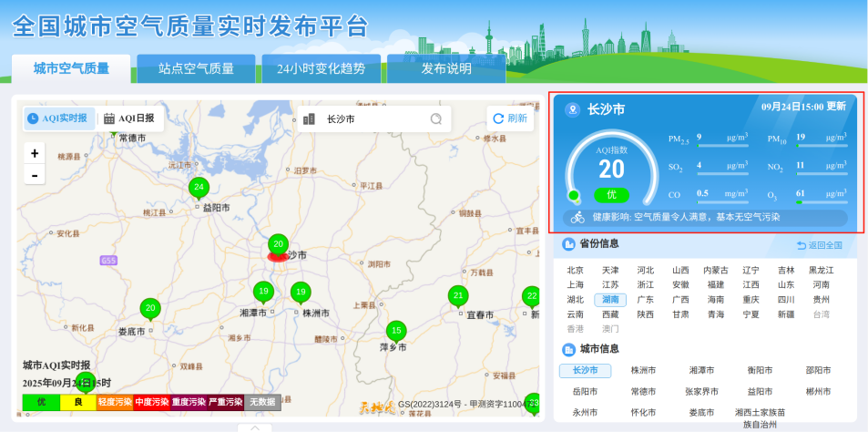Viewport: 868px width, 432px height.
Task: Select 湖南 in the province list
Action: point(609,299)
